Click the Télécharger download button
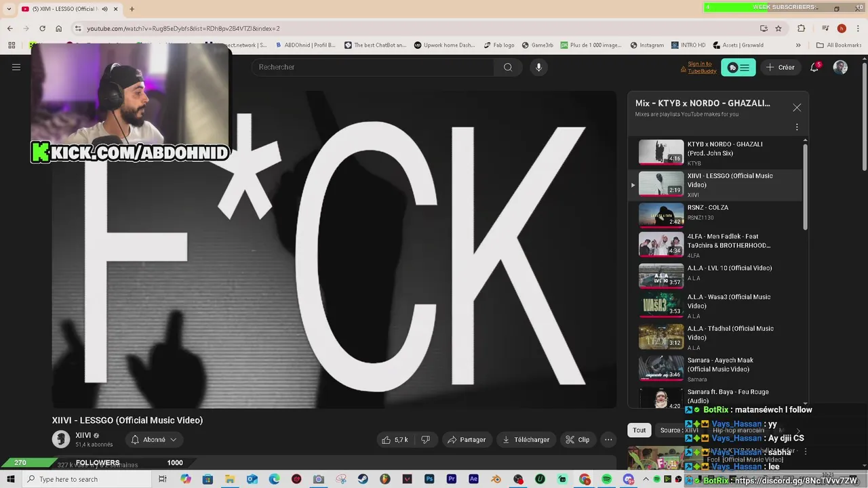 [x=526, y=440]
